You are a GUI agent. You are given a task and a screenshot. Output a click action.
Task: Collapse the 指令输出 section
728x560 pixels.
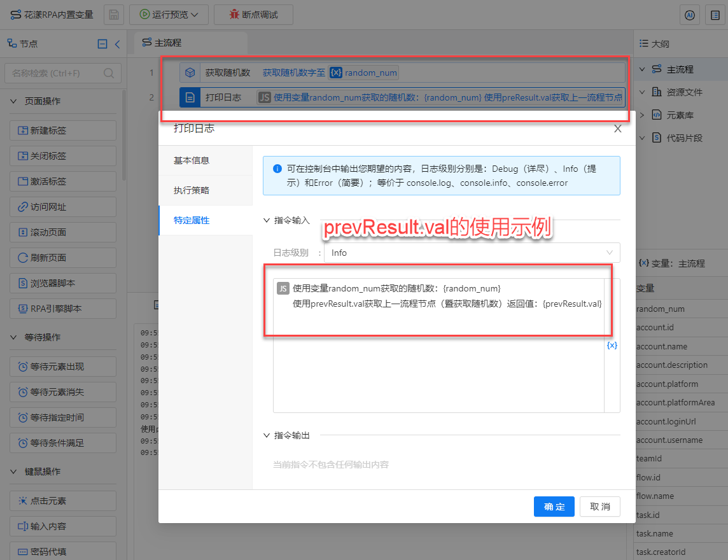[267, 435]
